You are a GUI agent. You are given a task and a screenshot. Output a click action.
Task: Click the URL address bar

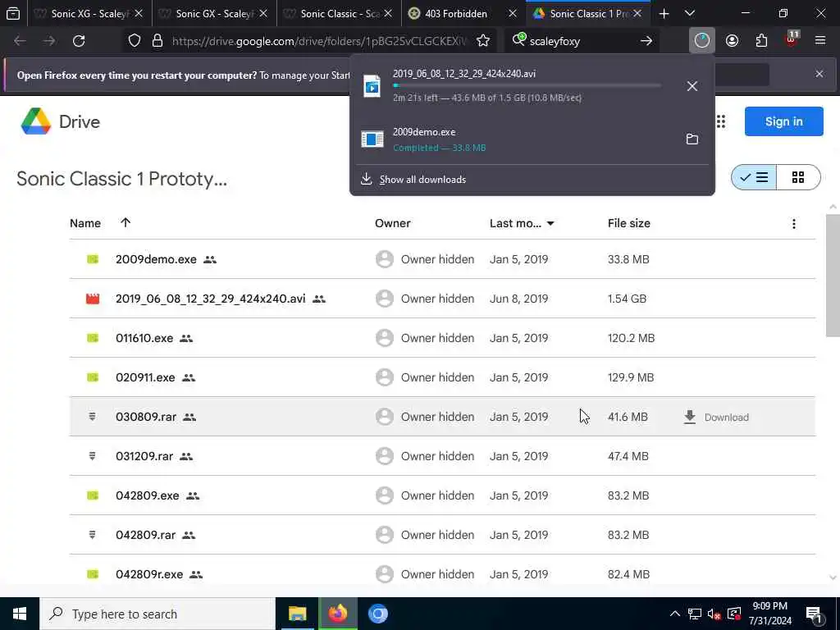coord(318,41)
